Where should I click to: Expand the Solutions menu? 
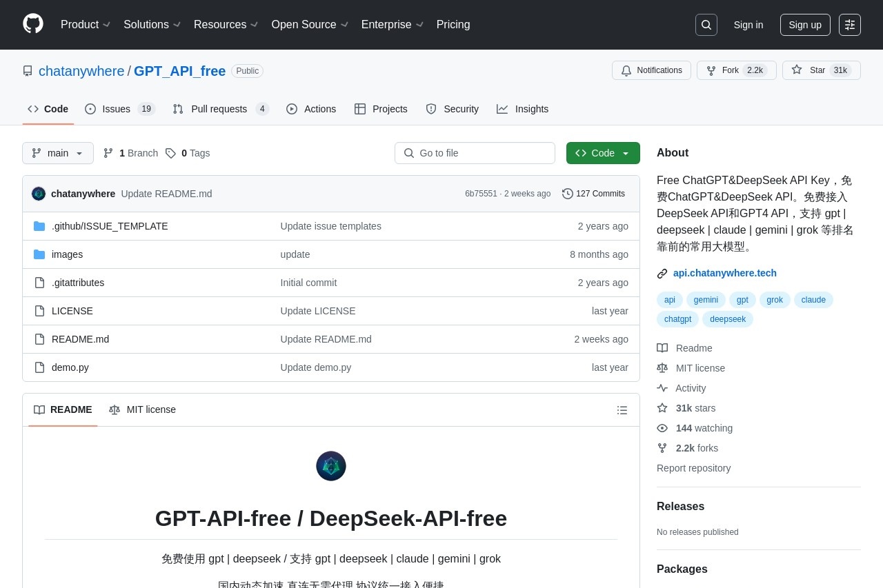[152, 25]
